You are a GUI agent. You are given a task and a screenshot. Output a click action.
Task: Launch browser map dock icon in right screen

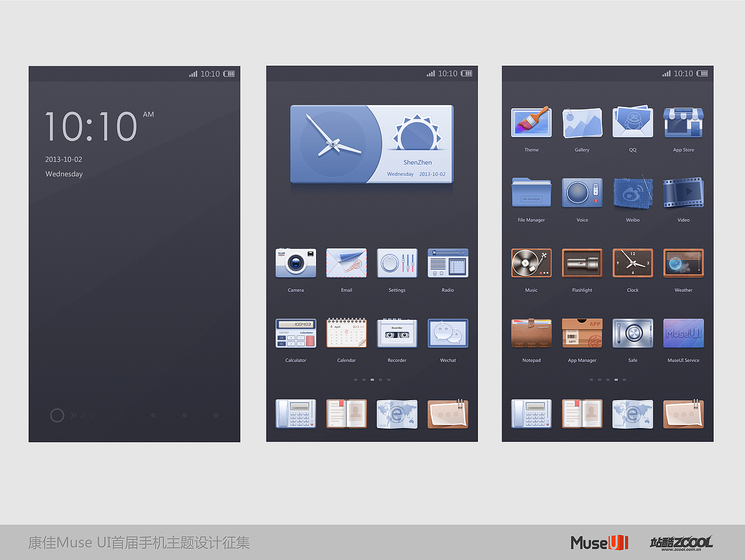point(633,413)
